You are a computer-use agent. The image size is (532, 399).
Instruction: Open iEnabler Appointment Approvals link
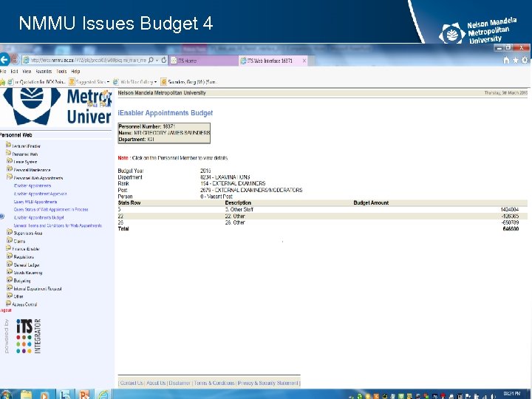pos(41,194)
